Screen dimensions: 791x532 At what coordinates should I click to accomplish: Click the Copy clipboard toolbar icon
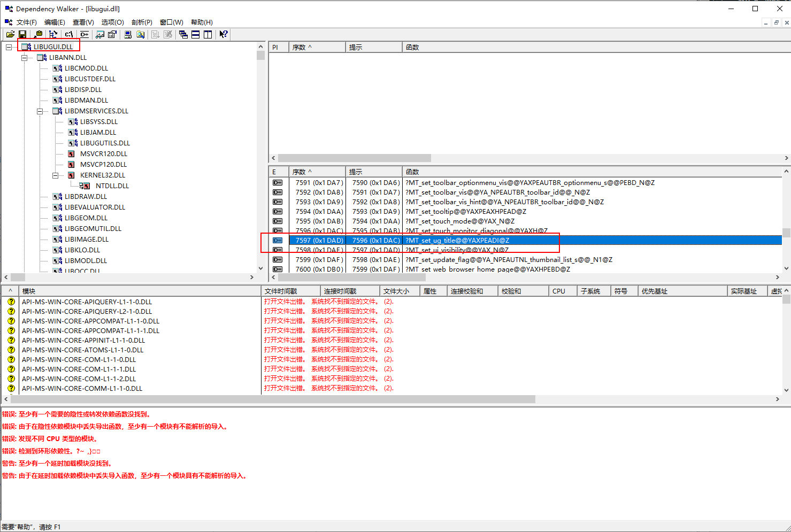[38, 34]
